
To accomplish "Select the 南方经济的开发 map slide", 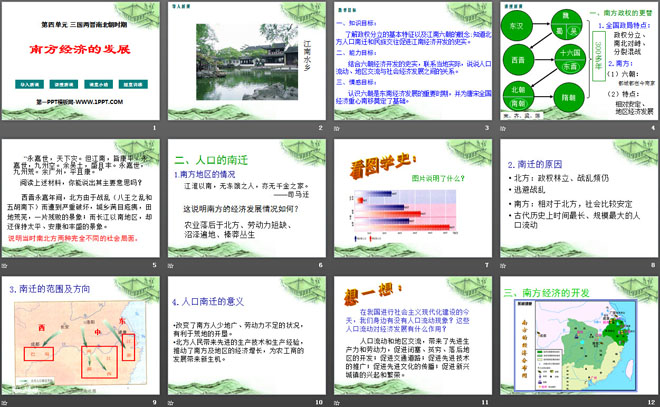I will click(579, 335).
